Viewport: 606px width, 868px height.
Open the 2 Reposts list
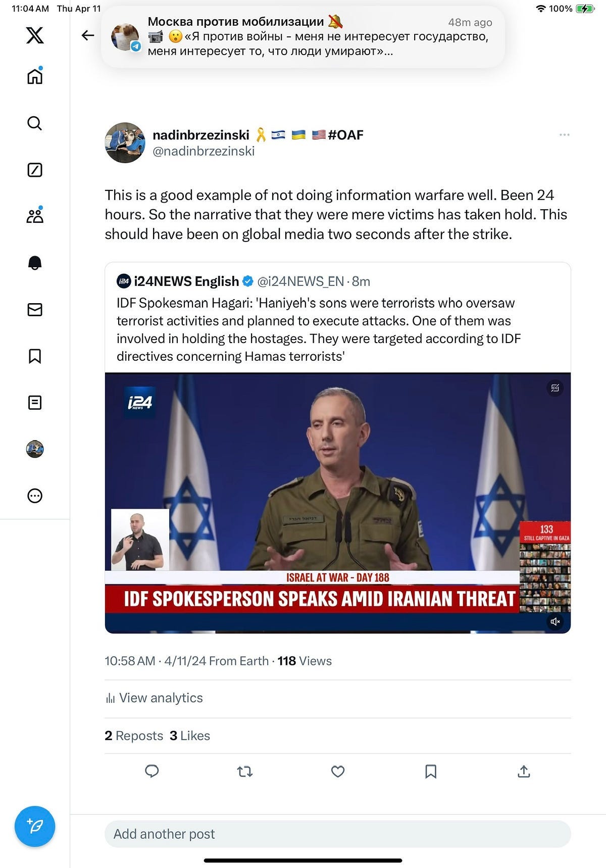point(134,736)
